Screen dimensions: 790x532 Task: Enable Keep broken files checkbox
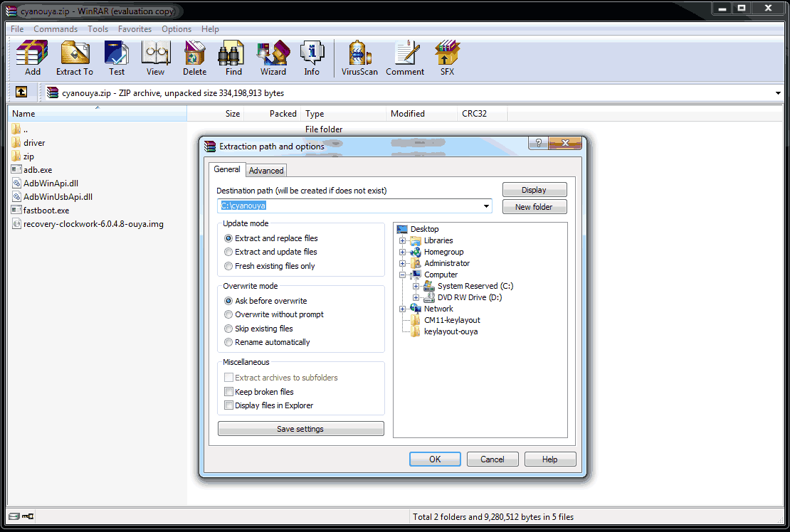tap(228, 392)
